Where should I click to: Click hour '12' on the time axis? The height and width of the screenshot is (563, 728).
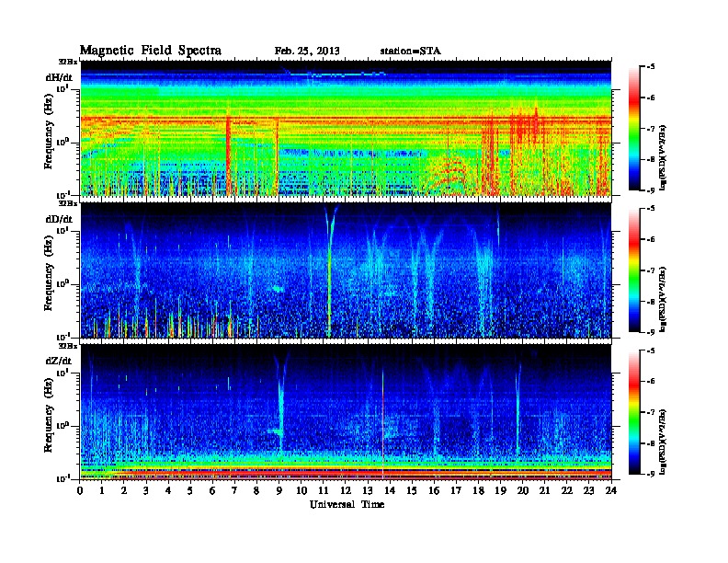pyautogui.click(x=346, y=490)
